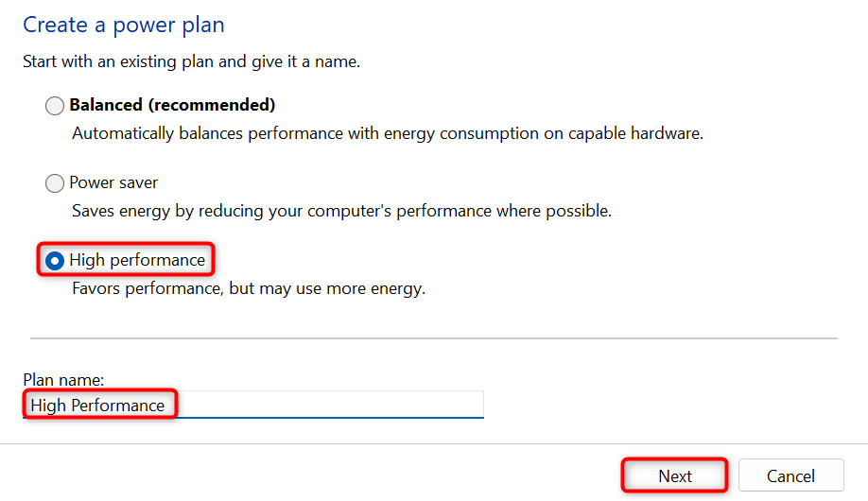Click the empty end of Plan name field
868x501 pixels.
378,406
